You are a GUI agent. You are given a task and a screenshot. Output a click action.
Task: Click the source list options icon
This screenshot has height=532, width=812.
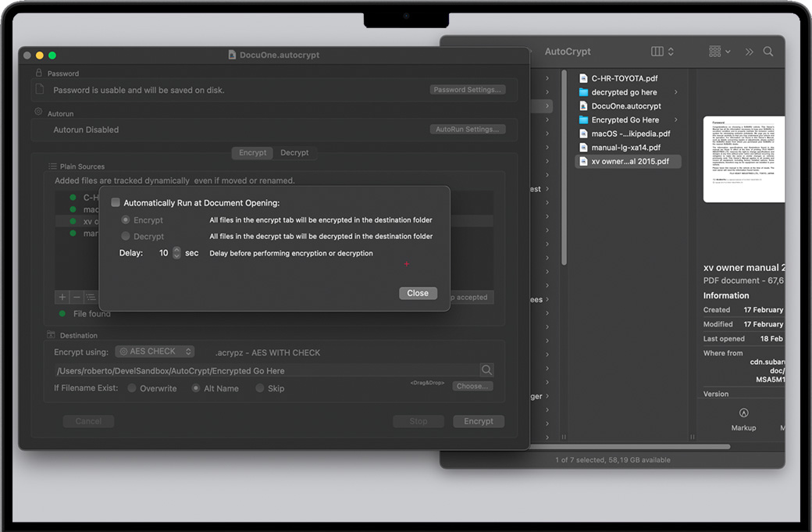(x=91, y=297)
